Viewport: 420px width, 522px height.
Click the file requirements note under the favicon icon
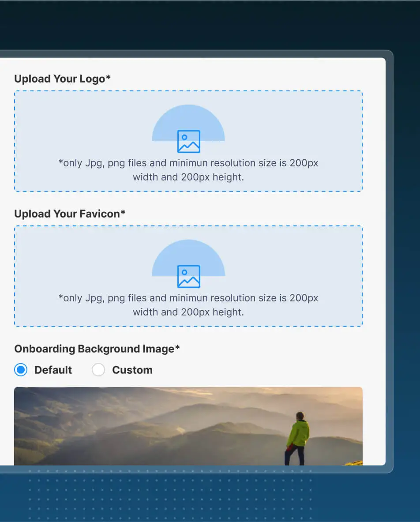188,305
